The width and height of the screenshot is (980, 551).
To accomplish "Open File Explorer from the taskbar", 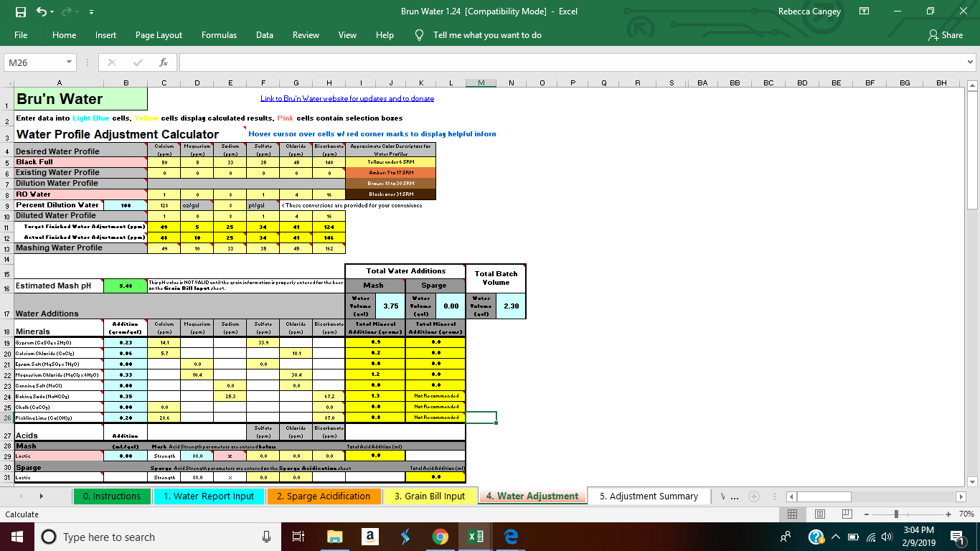I will (335, 537).
